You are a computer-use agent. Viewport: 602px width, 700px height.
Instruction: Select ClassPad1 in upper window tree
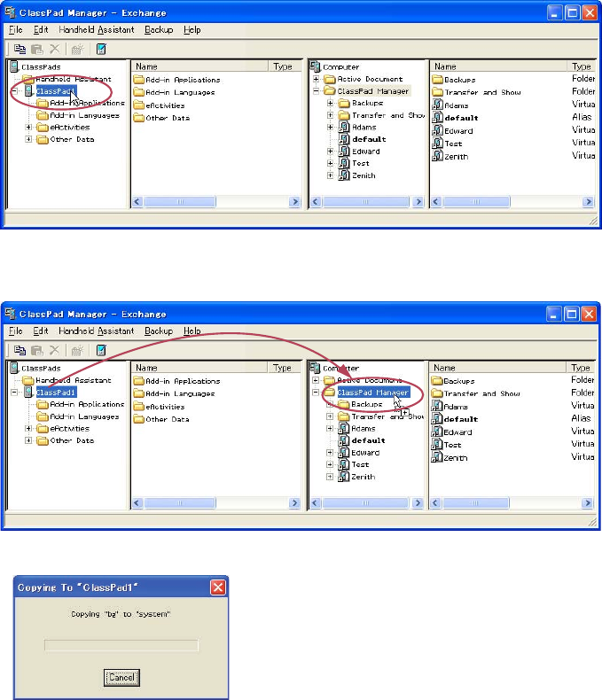56,91
